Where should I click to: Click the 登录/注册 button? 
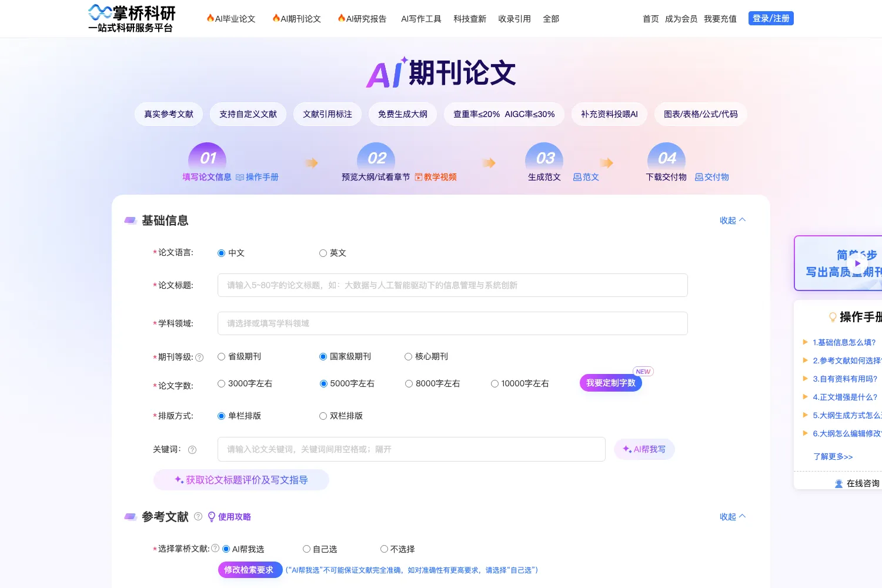(x=771, y=18)
